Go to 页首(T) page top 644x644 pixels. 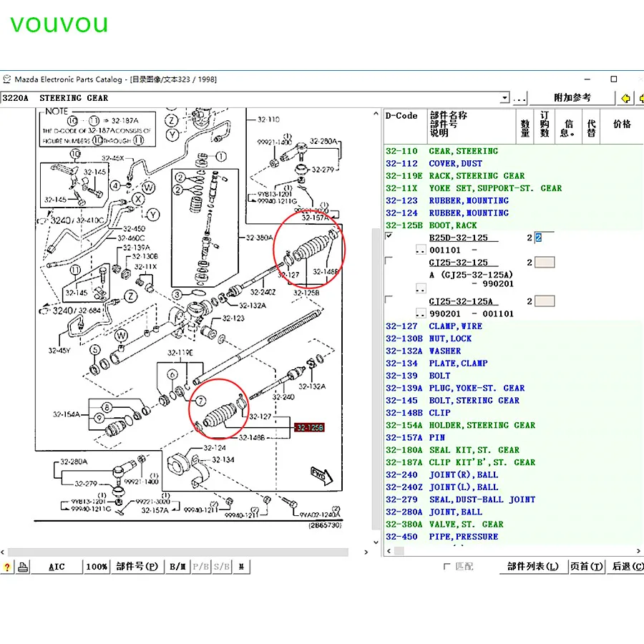(x=586, y=567)
